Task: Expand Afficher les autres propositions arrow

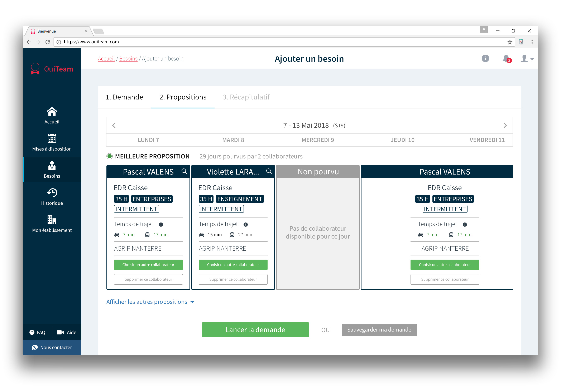Action: point(192,302)
